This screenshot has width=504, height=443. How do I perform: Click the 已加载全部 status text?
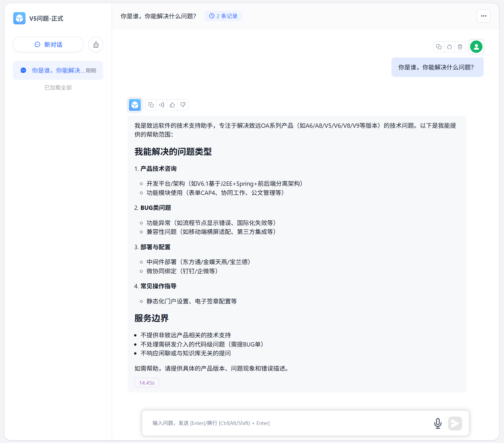tap(58, 88)
